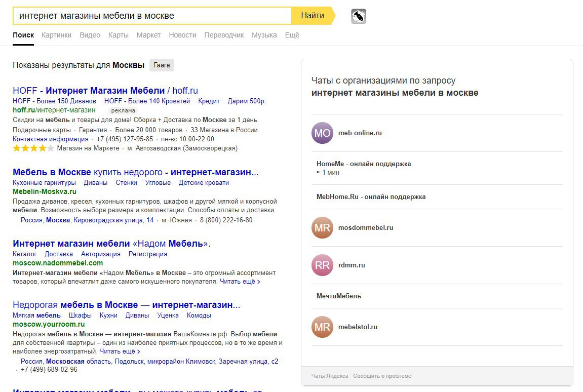This screenshot has width=583, height=392.
Task: Open the Mebelin-Moskva.ru URL
Action: point(45,191)
